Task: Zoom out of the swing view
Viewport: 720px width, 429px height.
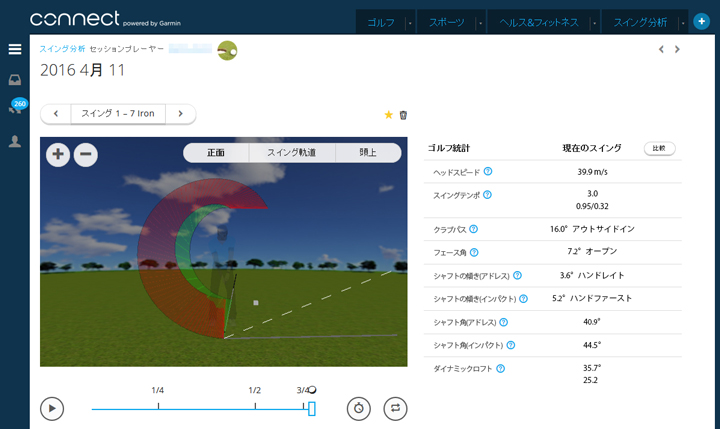Action: pyautogui.click(x=86, y=154)
